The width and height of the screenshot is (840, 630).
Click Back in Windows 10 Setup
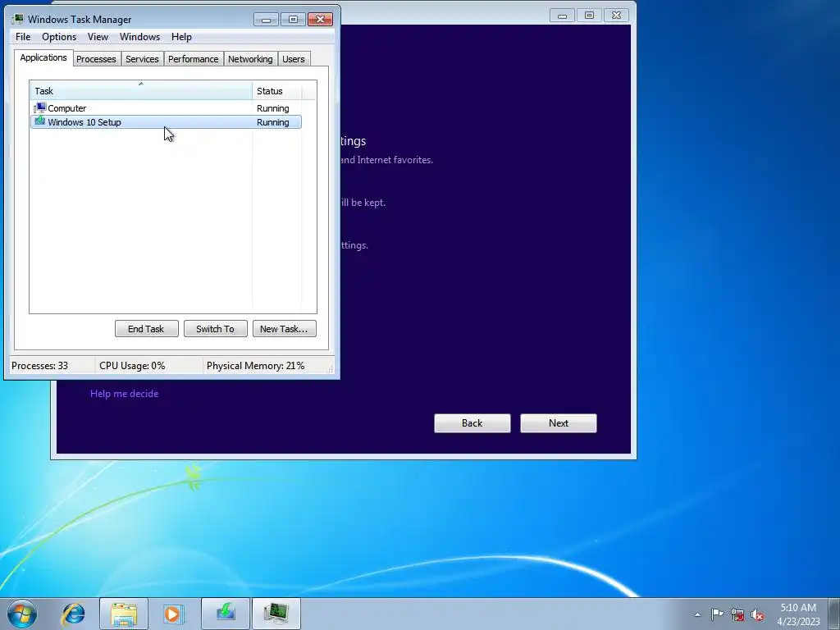pos(472,423)
